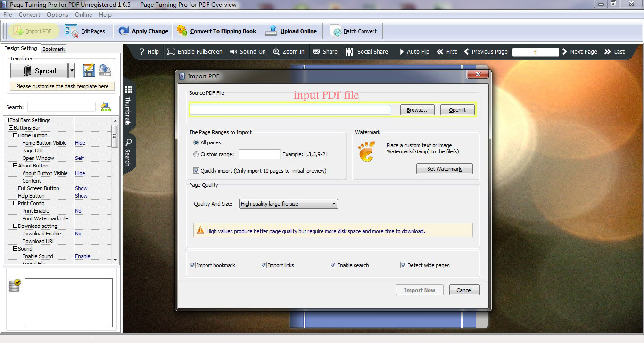The image size is (644, 343).
Task: Click the Open it button
Action: click(457, 110)
